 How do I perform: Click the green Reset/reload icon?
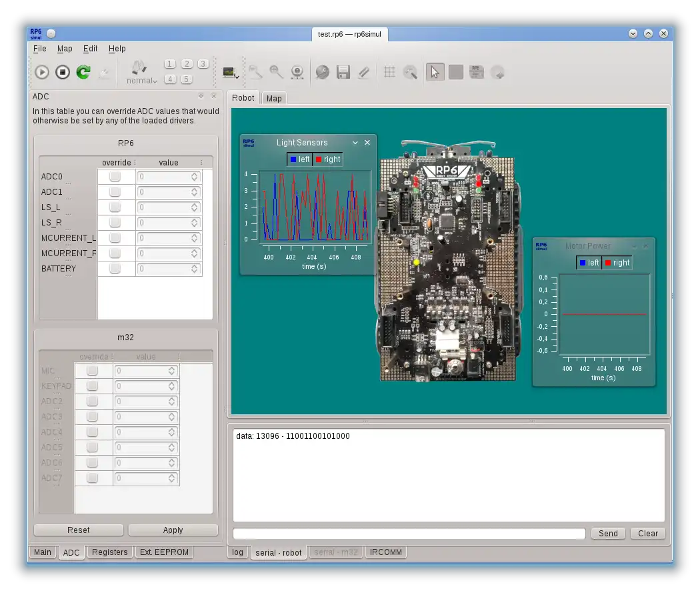pyautogui.click(x=83, y=72)
